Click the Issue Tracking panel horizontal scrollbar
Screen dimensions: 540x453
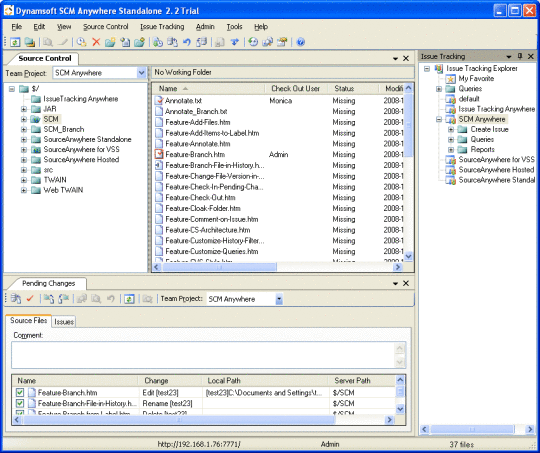pos(472,429)
